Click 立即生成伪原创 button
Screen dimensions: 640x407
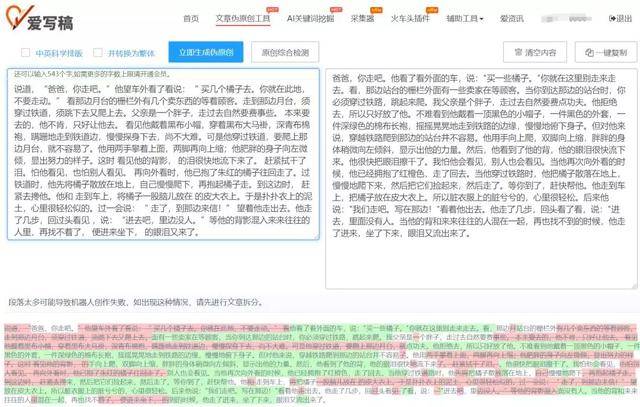click(206, 52)
